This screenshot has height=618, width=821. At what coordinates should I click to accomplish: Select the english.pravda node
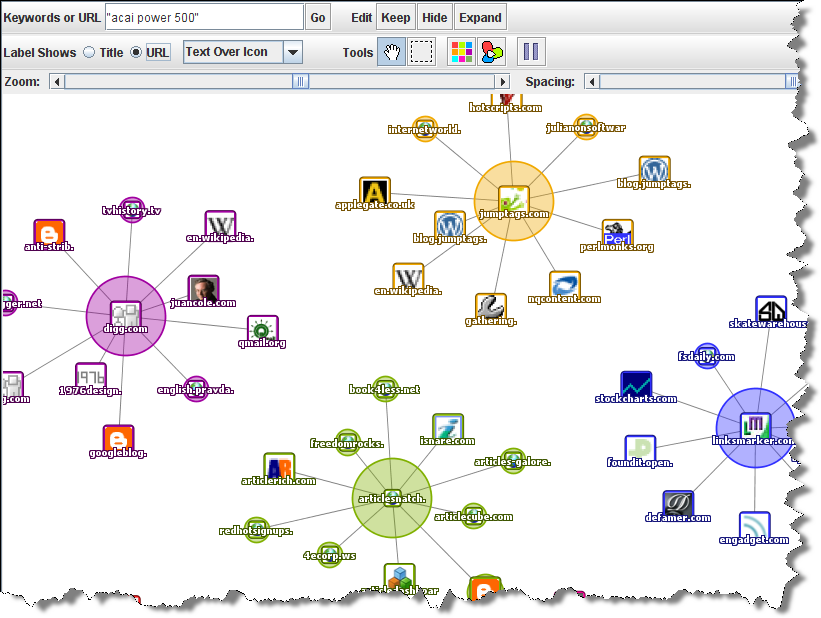click(196, 389)
